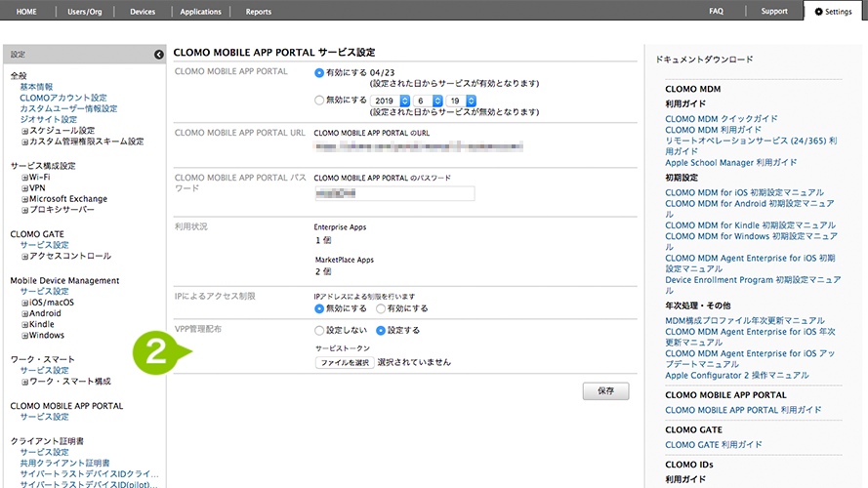
Task: Collapse the 設定 sidebar with the arrow icon
Action: coord(159,55)
